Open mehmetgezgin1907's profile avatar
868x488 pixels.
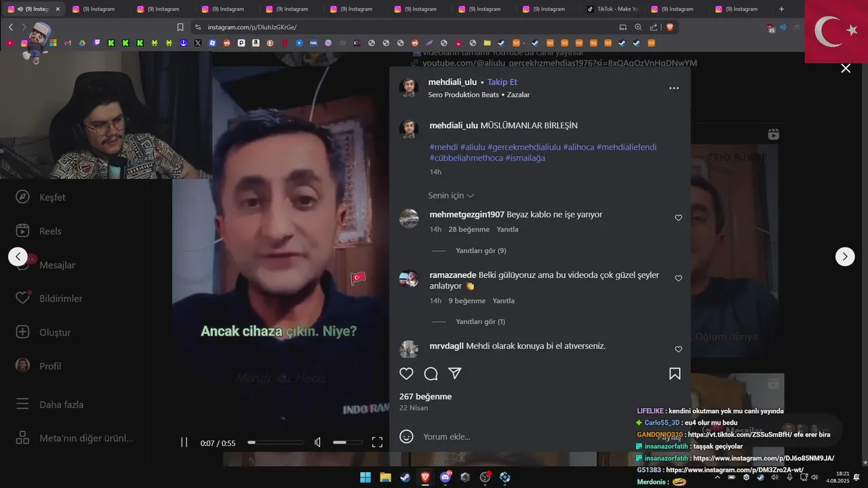pyautogui.click(x=409, y=218)
